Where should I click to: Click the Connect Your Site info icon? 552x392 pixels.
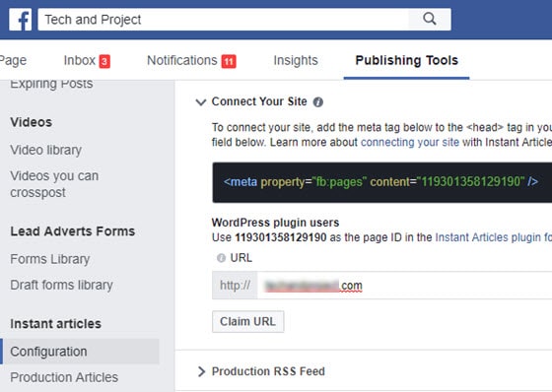click(317, 102)
